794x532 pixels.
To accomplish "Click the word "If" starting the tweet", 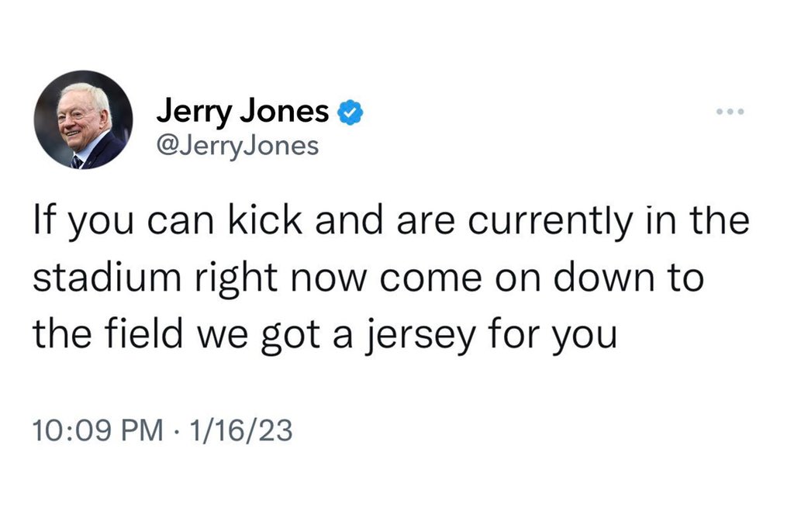I will coord(41,221).
